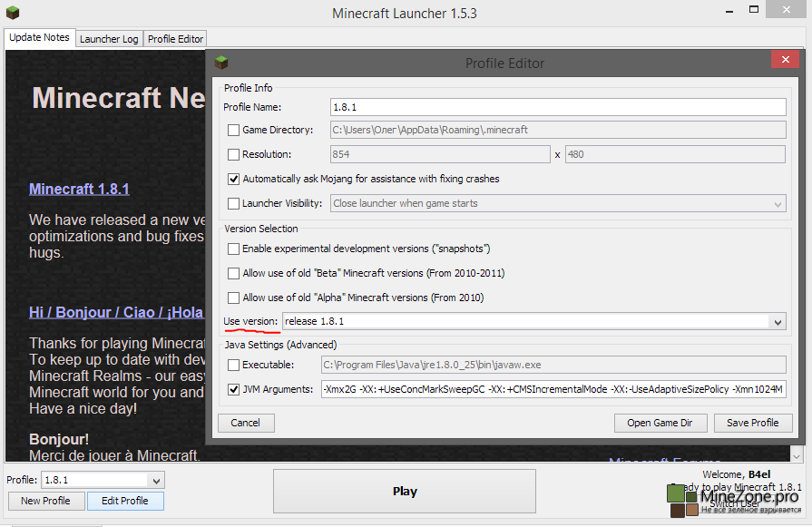Open the Profile selector dropdown
The height and width of the screenshot is (527, 812).
tap(156, 481)
